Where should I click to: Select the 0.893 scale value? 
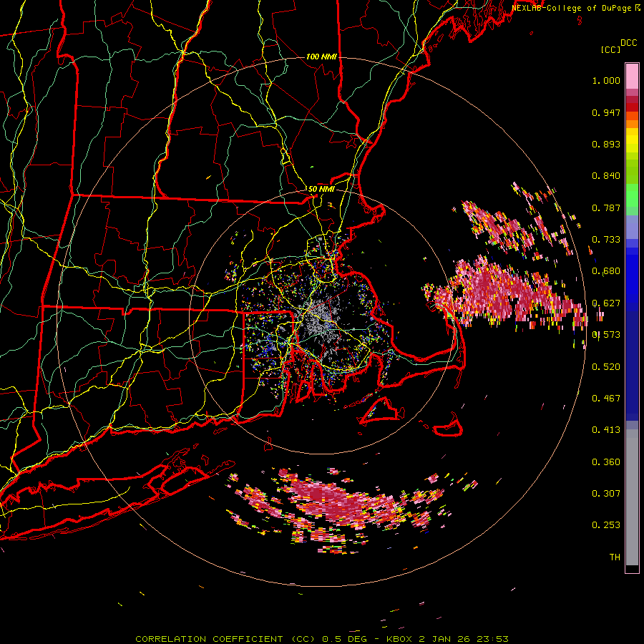coord(606,144)
